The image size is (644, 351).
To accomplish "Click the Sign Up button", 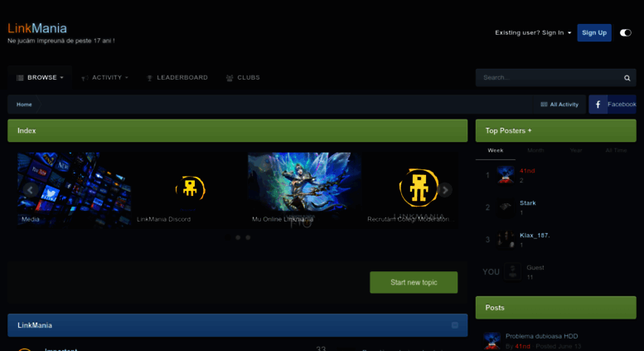I will tap(594, 33).
